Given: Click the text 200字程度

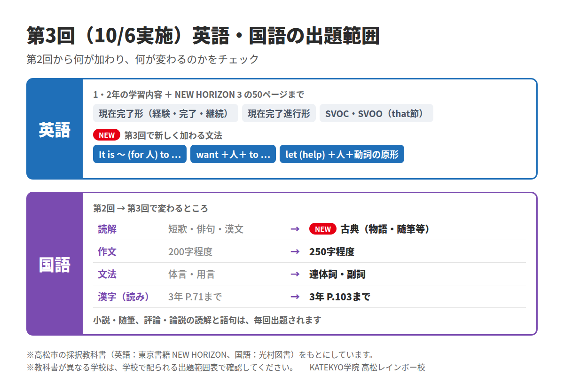Looking at the screenshot, I should (x=190, y=251).
